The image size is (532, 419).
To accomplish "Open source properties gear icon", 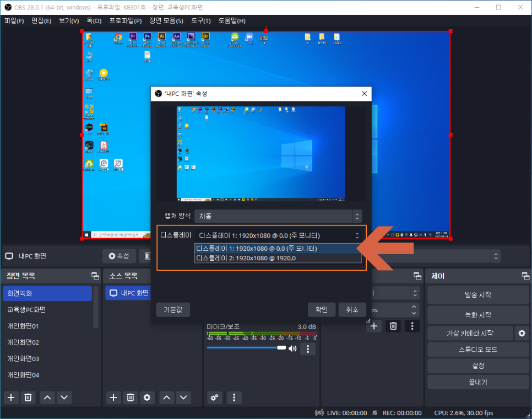I will [147, 397].
